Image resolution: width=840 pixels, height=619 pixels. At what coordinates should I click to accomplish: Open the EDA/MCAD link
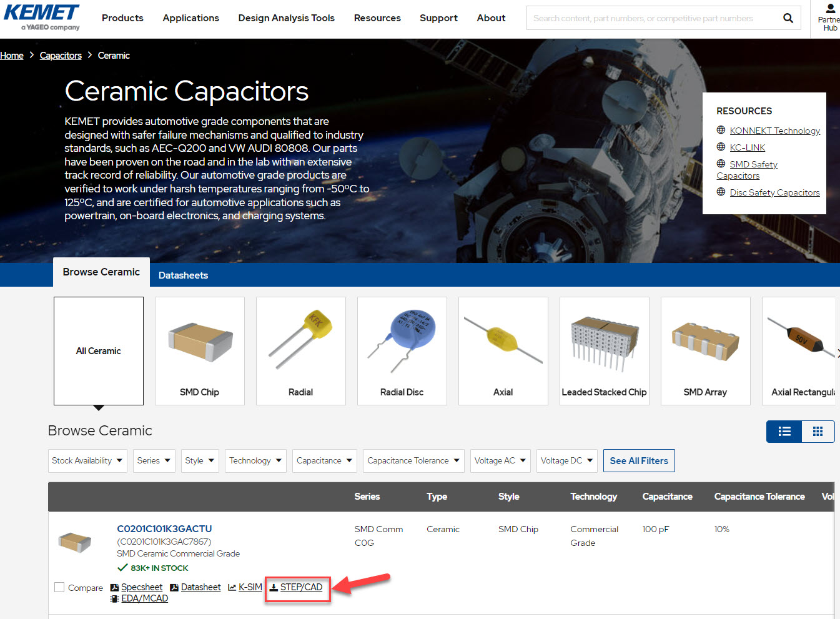145,598
